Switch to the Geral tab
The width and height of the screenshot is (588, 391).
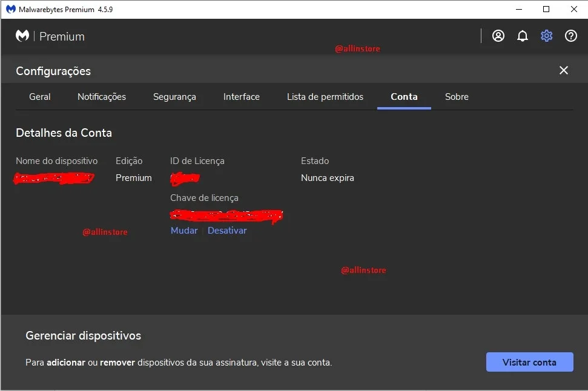[40, 97]
